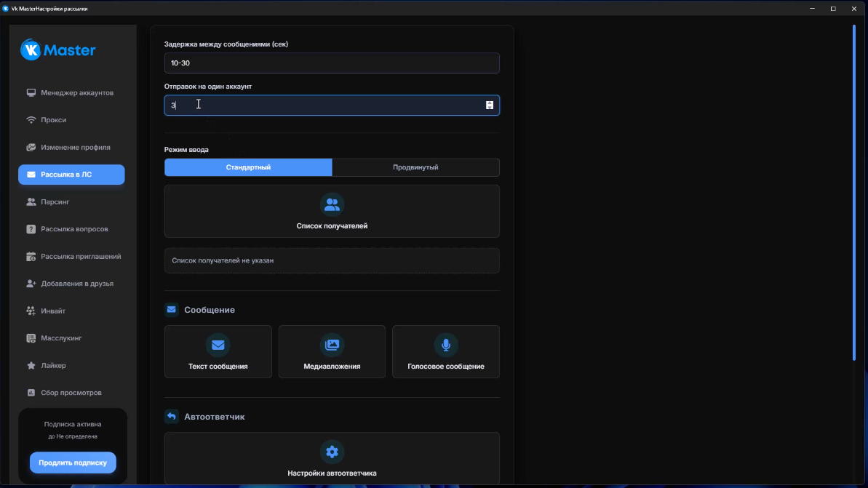Click the Wi-Fi icon next to Прокси
This screenshot has width=868, height=488.
click(x=31, y=120)
